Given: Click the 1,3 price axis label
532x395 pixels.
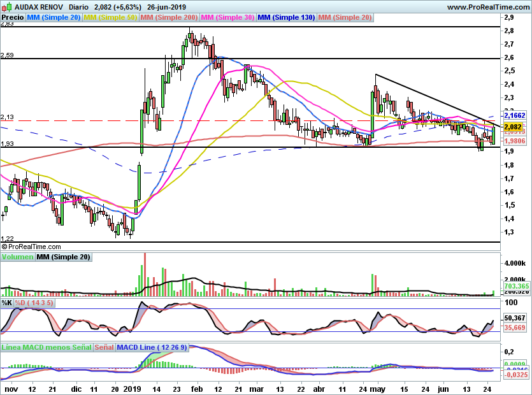Looking at the screenshot, I should [509, 232].
